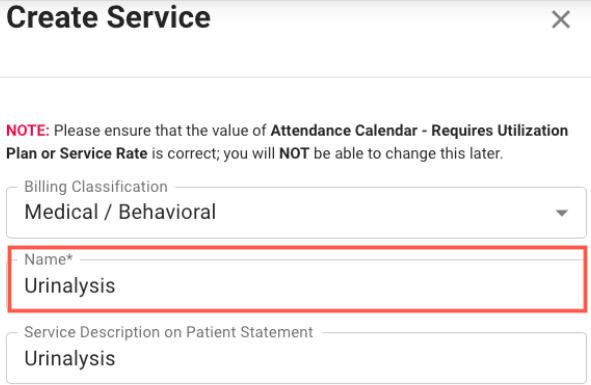
Task: Click the bold Plan or Service Rate text
Action: (x=77, y=153)
